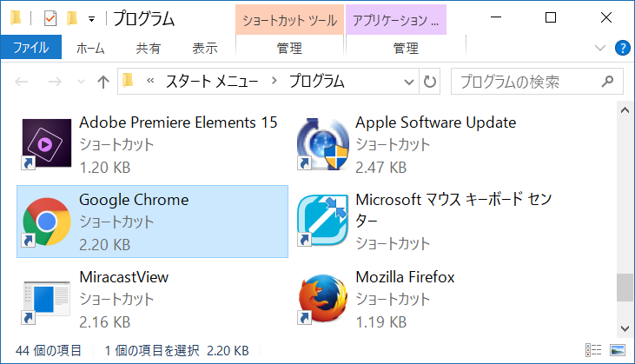Viewport: 635px width, 364px height.
Task: Select the Apple Software Update icon
Action: [x=323, y=143]
